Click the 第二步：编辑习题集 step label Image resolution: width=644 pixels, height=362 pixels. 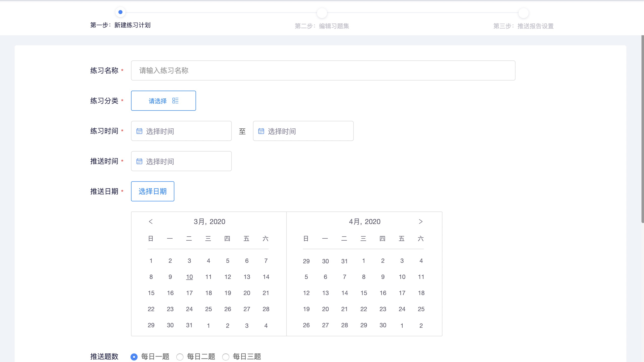322,26
